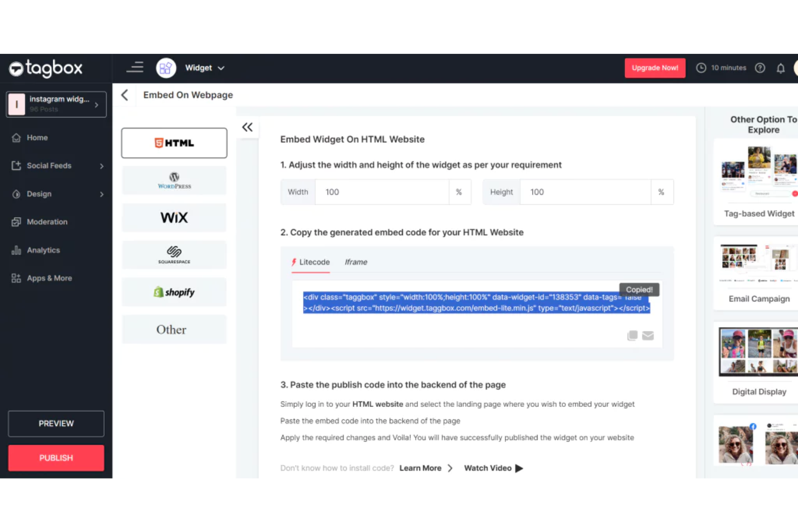
Task: Go back using the left arrow
Action: pos(125,95)
